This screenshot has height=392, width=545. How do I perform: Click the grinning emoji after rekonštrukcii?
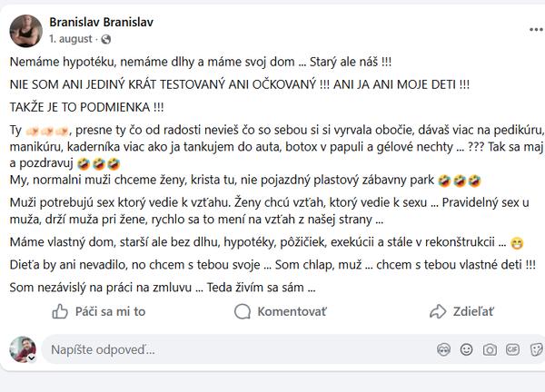tap(518, 242)
